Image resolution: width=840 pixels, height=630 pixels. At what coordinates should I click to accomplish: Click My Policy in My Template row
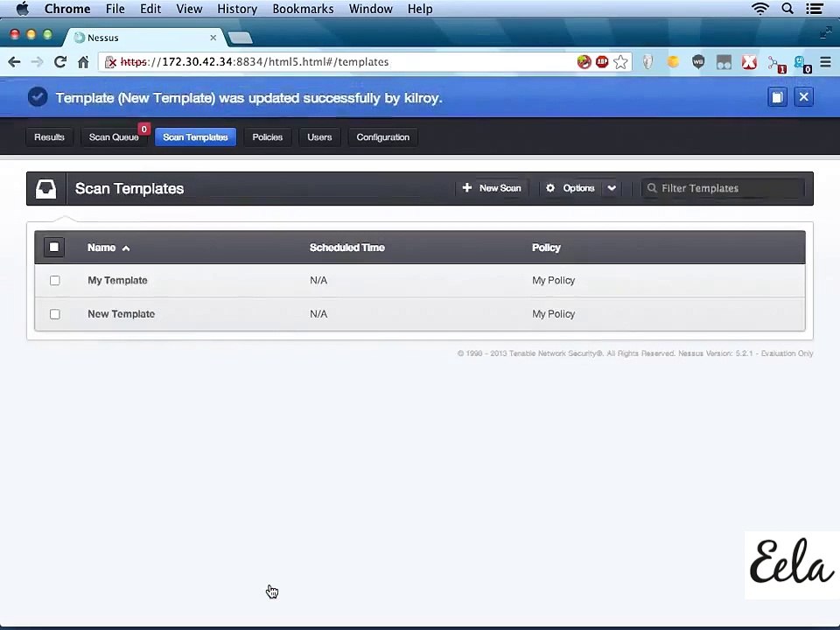coord(553,280)
